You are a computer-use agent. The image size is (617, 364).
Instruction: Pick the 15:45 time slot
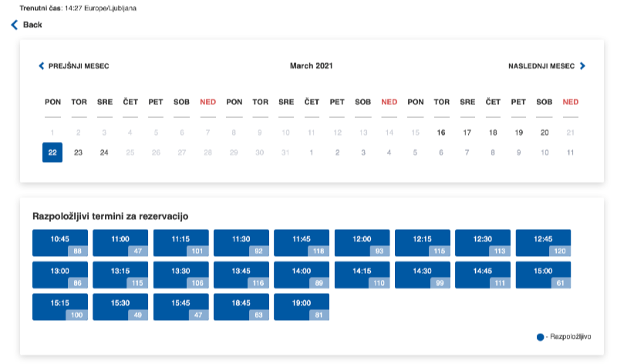(181, 307)
